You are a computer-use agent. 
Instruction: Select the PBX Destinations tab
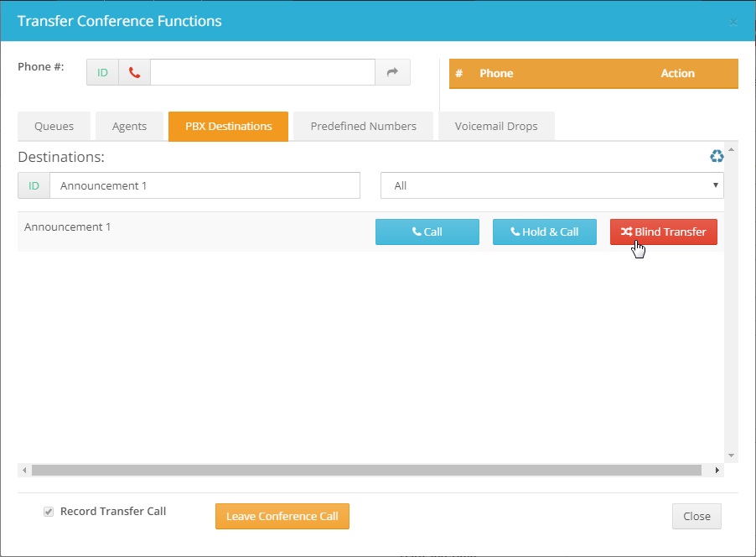[x=229, y=127]
